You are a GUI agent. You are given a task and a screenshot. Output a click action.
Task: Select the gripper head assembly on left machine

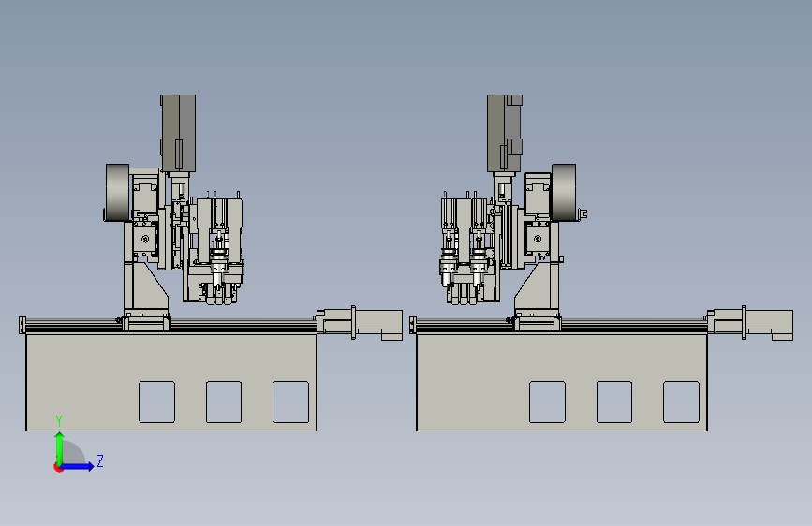click(x=216, y=249)
